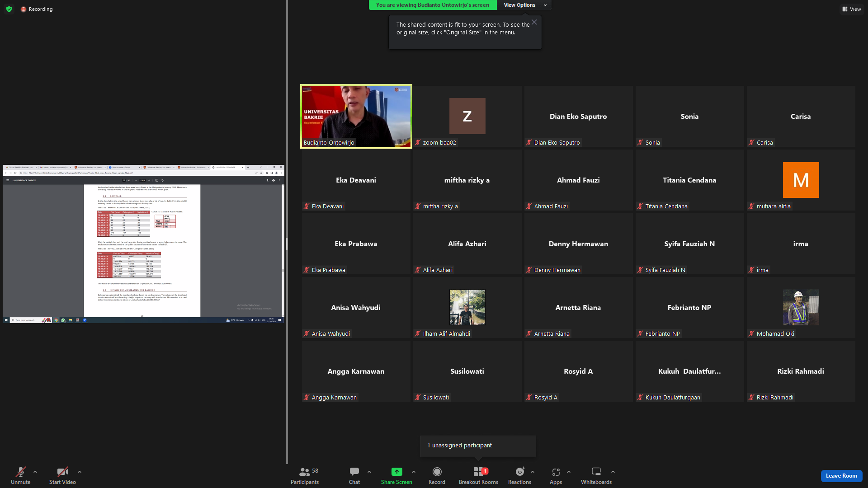Screen dimensions: 868x488
Task: Select the Rizki Rahmadi participant tile
Action: [x=801, y=371]
